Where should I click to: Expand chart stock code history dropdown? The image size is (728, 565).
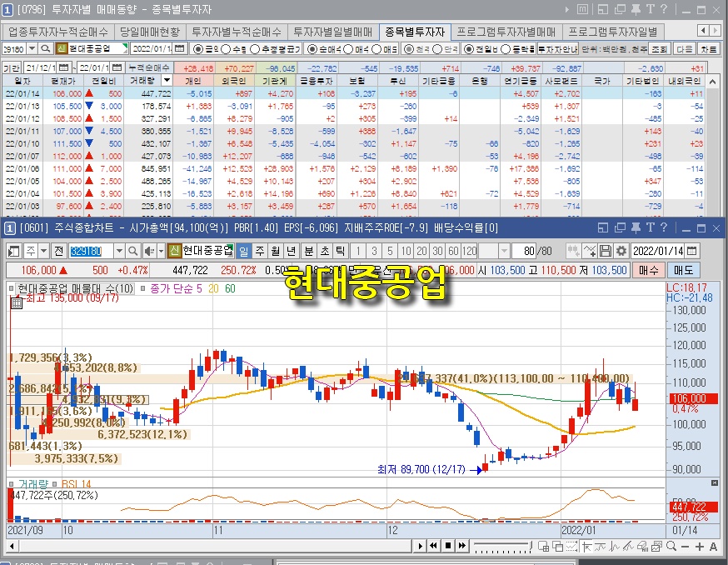(119, 252)
